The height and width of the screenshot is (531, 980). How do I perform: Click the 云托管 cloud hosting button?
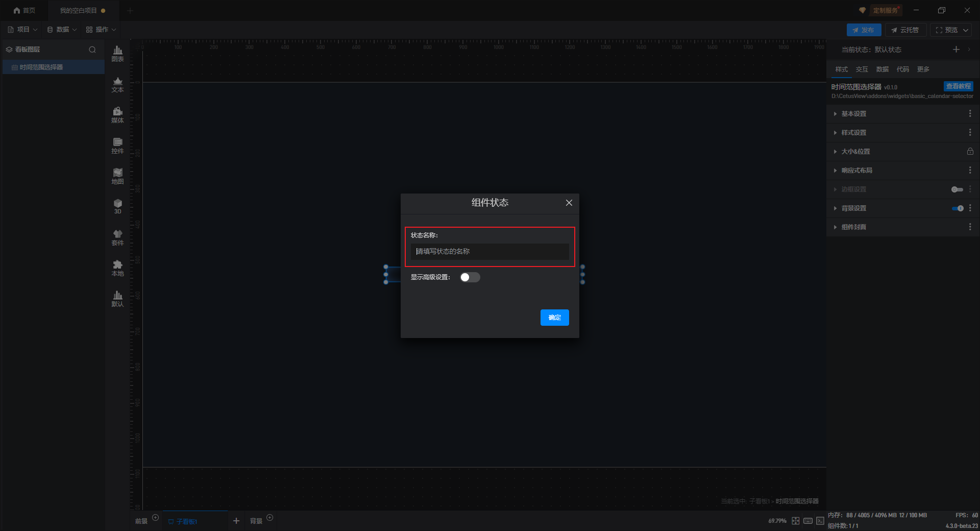tap(905, 30)
